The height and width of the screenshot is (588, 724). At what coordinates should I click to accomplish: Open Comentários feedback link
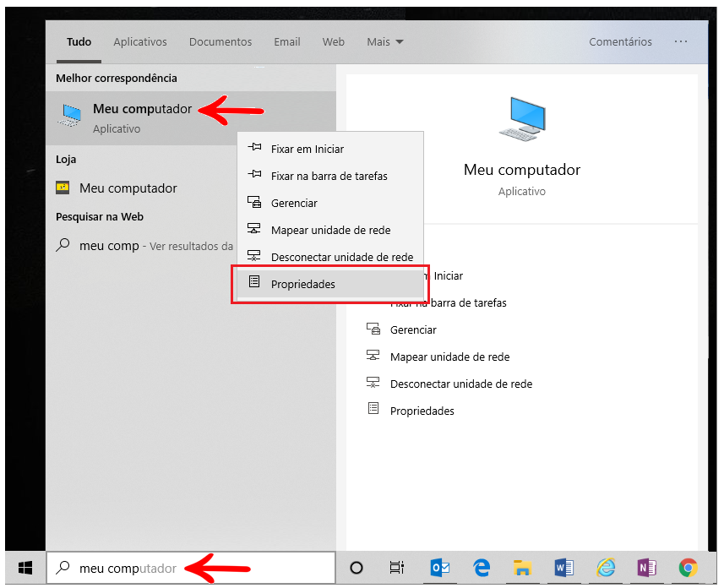(x=620, y=41)
